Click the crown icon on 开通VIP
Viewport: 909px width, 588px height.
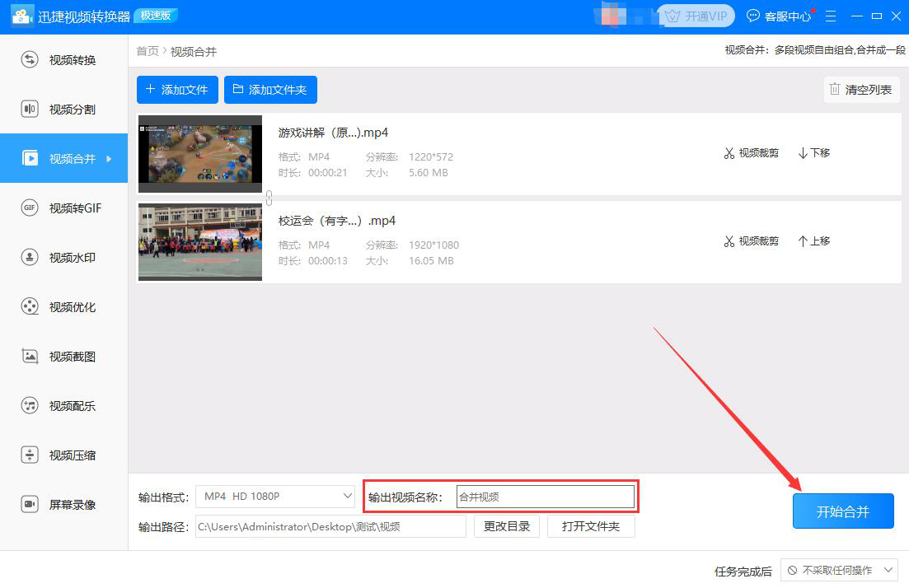tap(672, 16)
